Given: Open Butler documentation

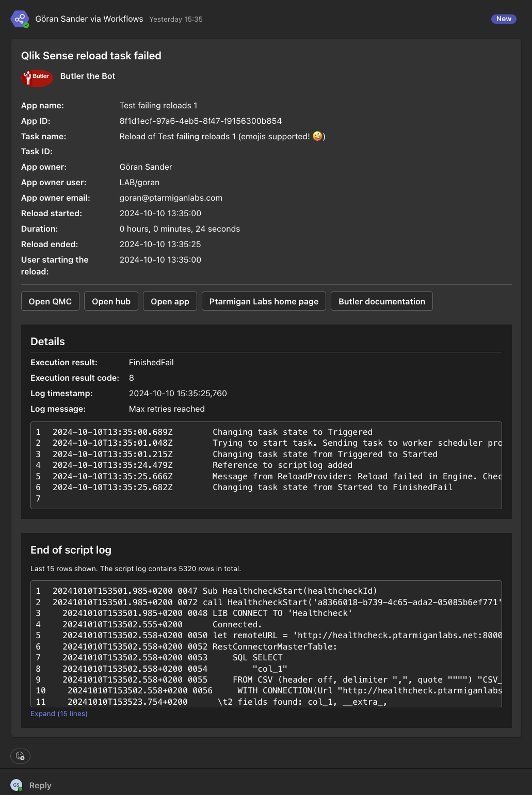Looking at the screenshot, I should pyautogui.click(x=382, y=301).
